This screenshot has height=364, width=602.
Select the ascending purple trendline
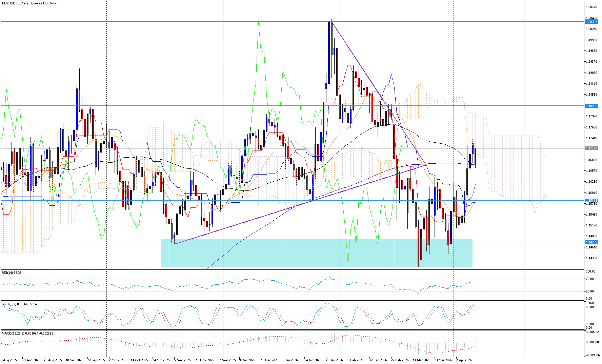pos(271,214)
